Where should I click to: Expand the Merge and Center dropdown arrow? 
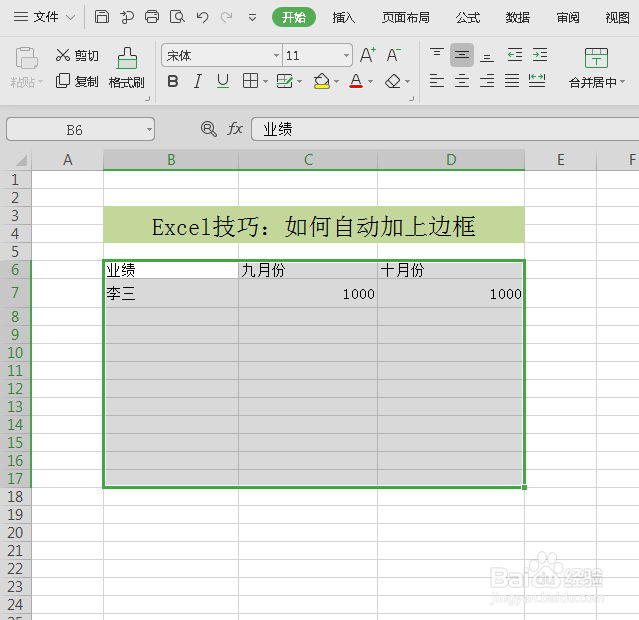[x=622, y=82]
